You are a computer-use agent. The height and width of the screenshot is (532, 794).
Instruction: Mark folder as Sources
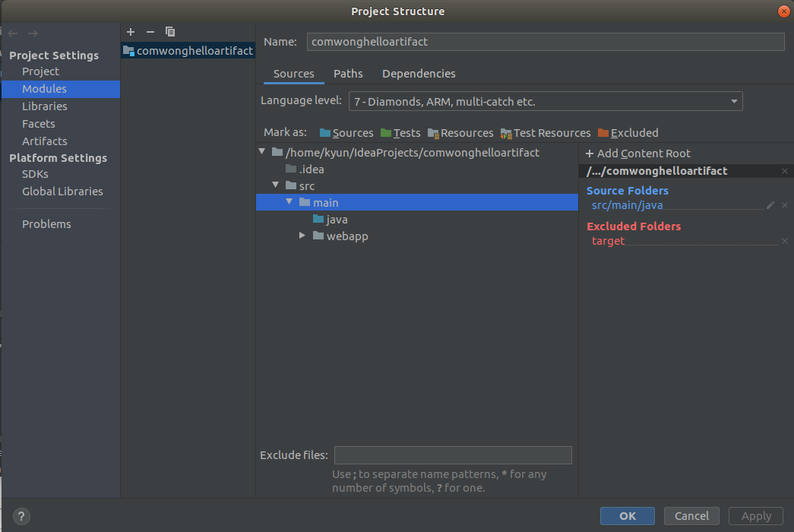(346, 133)
